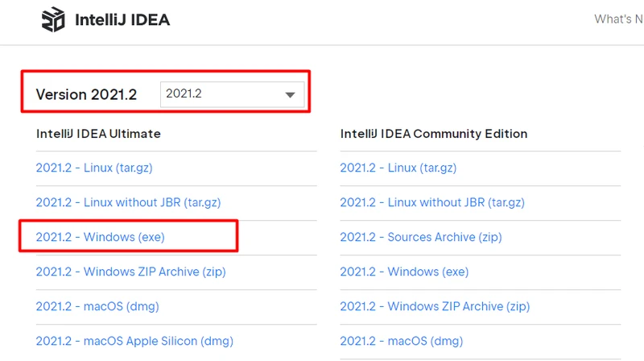The width and height of the screenshot is (644, 361).
Task: Click the IntelliJ IDEA Community Edition heading
Action: click(x=433, y=134)
